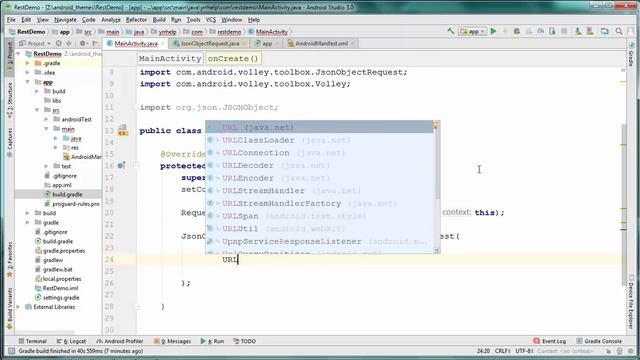The image size is (640, 360).
Task: Close the MainActivity.java tab
Action: pyautogui.click(x=163, y=43)
